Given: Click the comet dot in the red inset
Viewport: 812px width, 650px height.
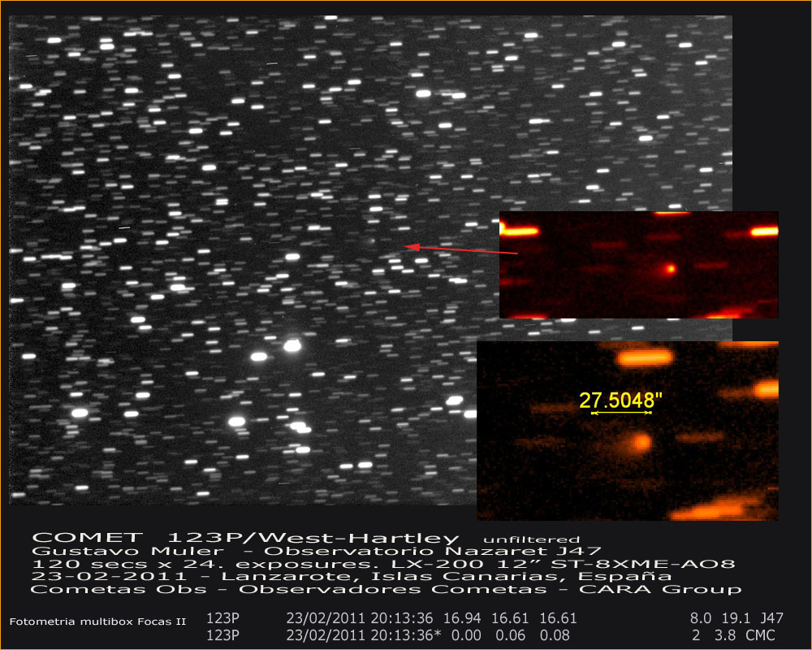Looking at the screenshot, I should tap(671, 268).
